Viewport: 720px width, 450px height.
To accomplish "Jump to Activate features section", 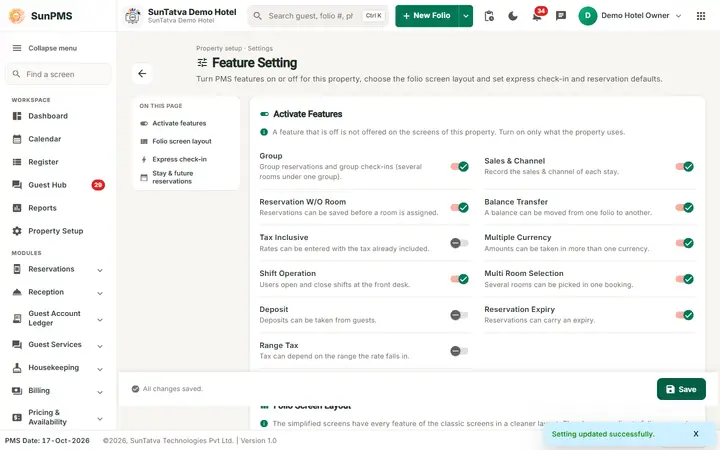I will tap(185, 123).
